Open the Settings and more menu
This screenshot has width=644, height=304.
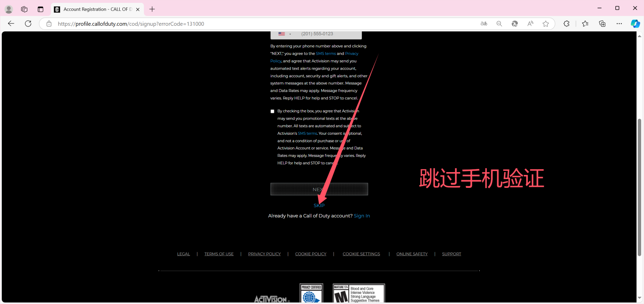click(x=619, y=24)
